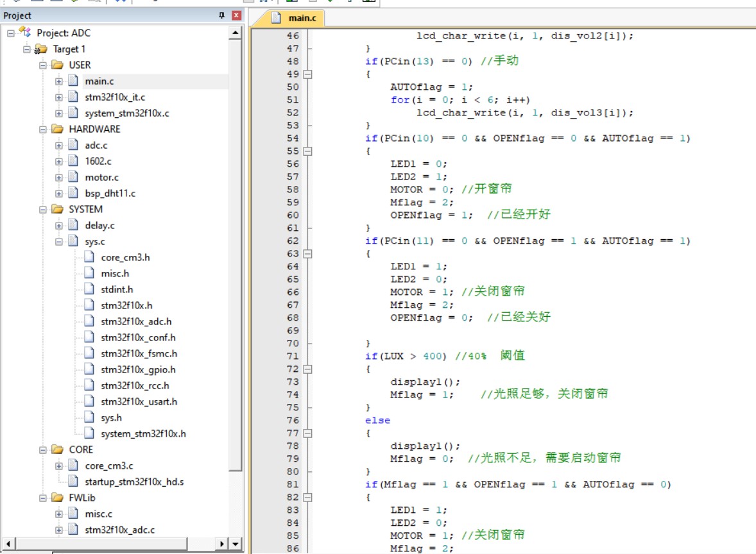
Task: Collapse the Project: ADC root node
Action: click(11, 33)
